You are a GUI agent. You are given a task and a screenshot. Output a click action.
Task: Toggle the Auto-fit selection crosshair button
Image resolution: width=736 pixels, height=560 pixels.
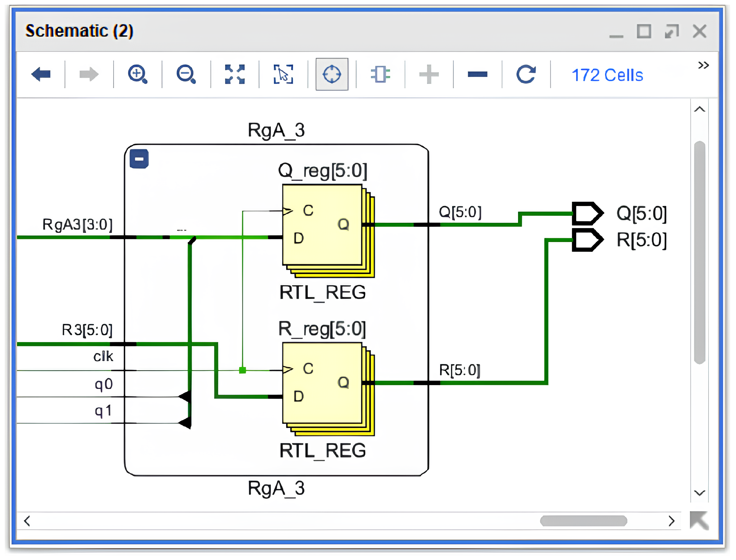point(331,74)
